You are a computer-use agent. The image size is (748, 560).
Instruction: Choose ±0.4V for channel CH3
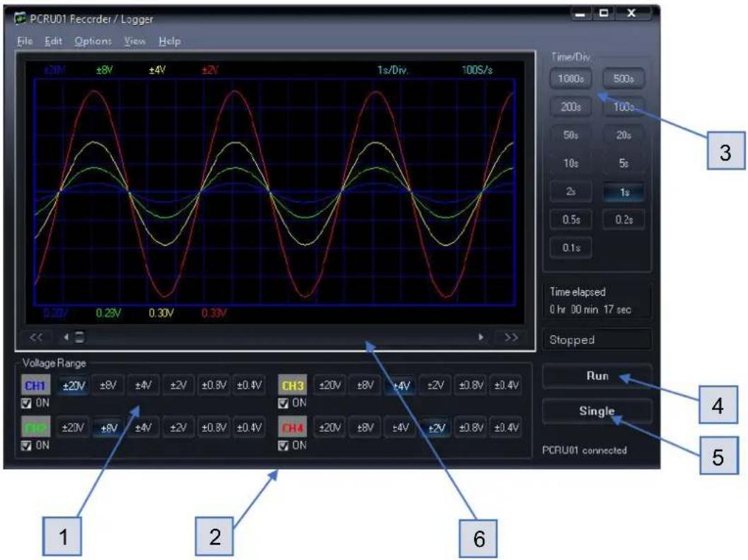pyautogui.click(x=506, y=385)
